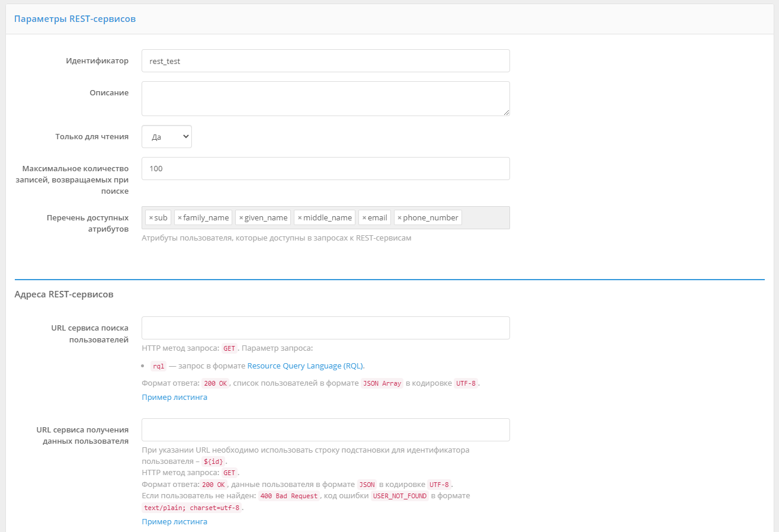Click the 'Параметры REST-сервисов' panel header
The width and height of the screenshot is (779, 532).
pyautogui.click(x=75, y=19)
